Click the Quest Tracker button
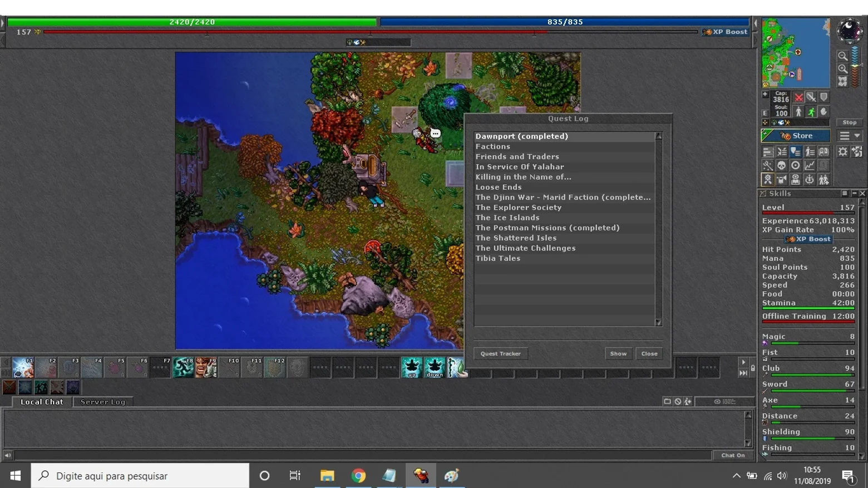 501,353
